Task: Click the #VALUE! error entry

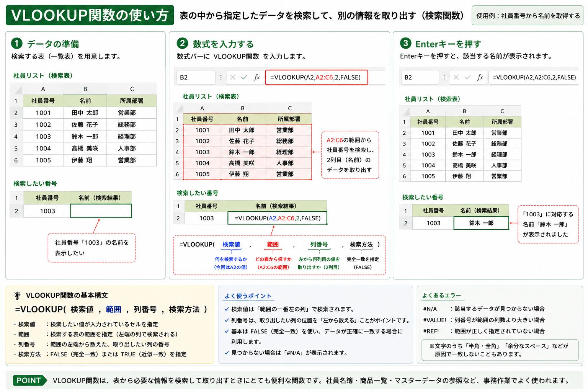Action: coord(484,320)
